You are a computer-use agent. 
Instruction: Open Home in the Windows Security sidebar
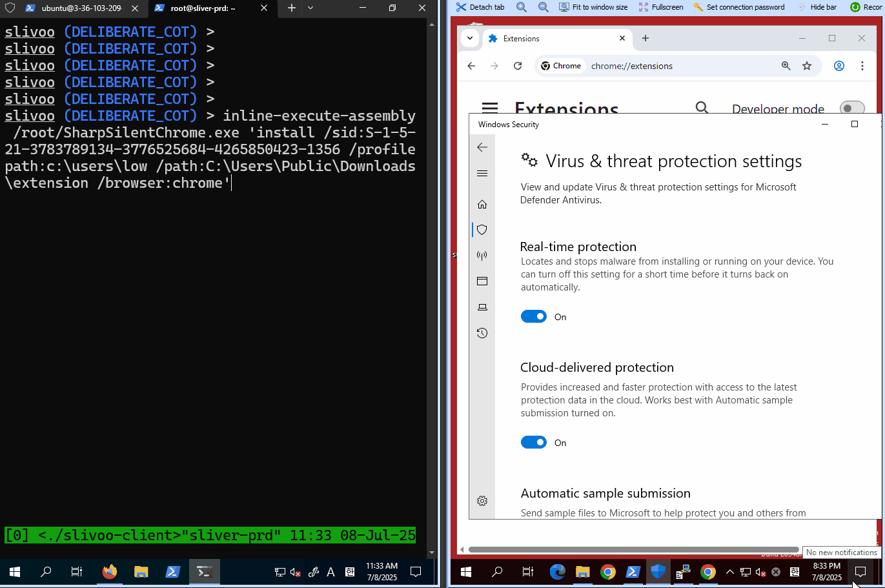click(482, 204)
